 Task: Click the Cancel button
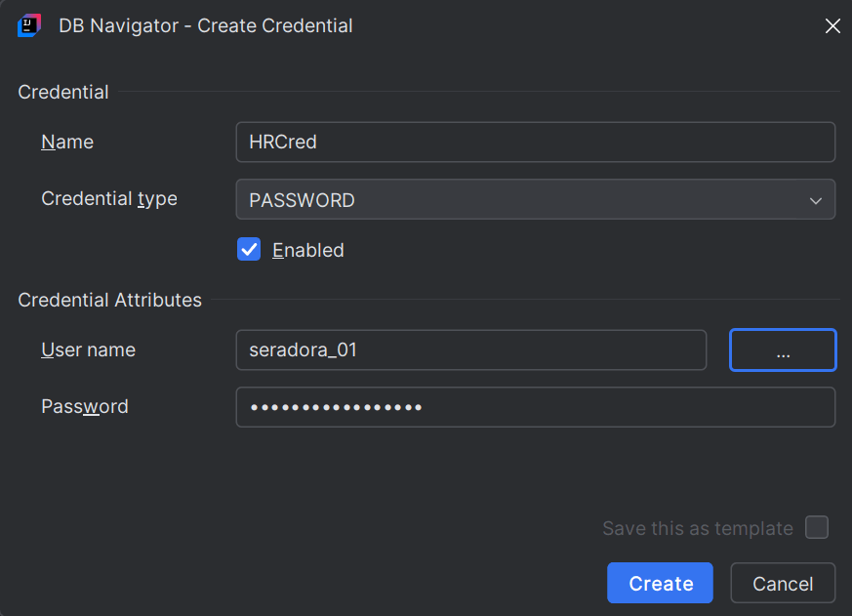click(x=783, y=583)
